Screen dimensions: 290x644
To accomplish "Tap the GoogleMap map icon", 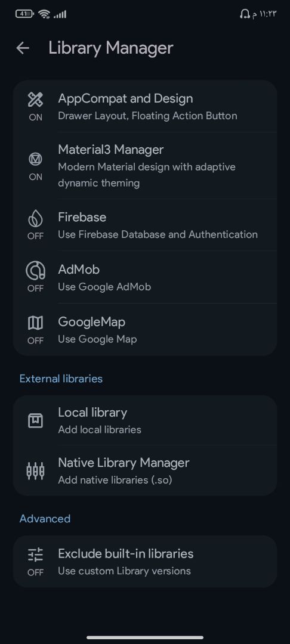I will pyautogui.click(x=35, y=323).
